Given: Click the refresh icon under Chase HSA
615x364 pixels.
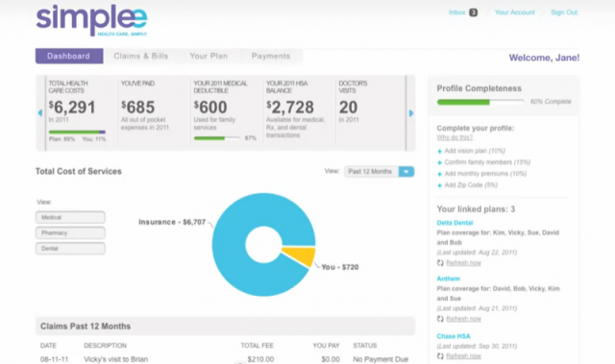Looking at the screenshot, I should coord(440,356).
